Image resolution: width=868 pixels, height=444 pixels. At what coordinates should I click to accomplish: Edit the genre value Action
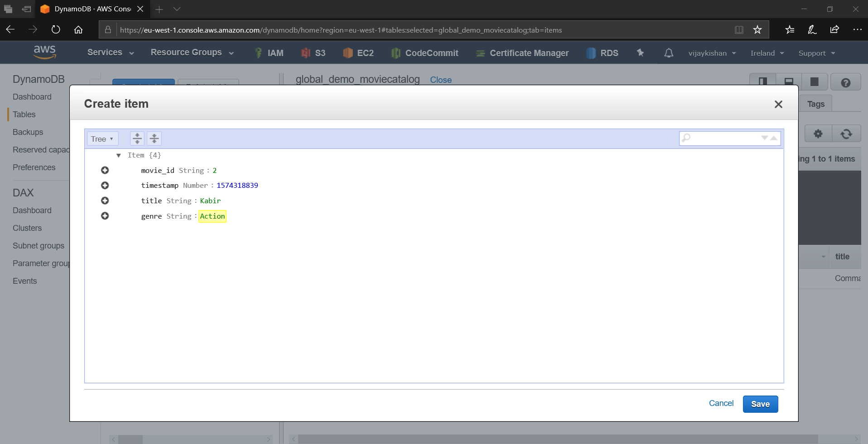click(x=212, y=216)
